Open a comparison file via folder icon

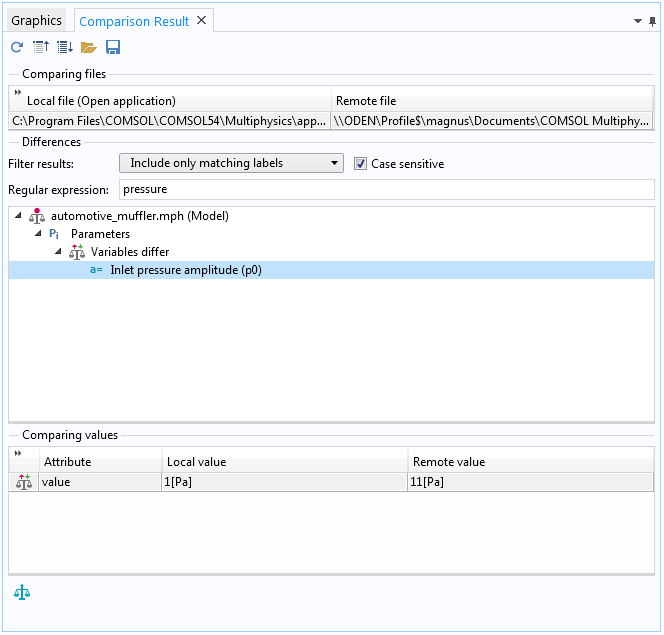tap(89, 47)
